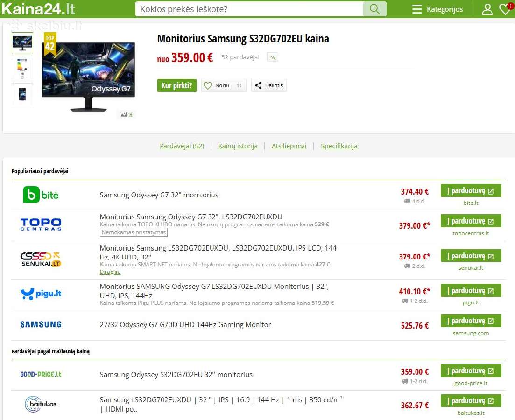515x420 pixels.
Task: Go to samsung.com store via parduotuvę button
Action: coord(471,321)
